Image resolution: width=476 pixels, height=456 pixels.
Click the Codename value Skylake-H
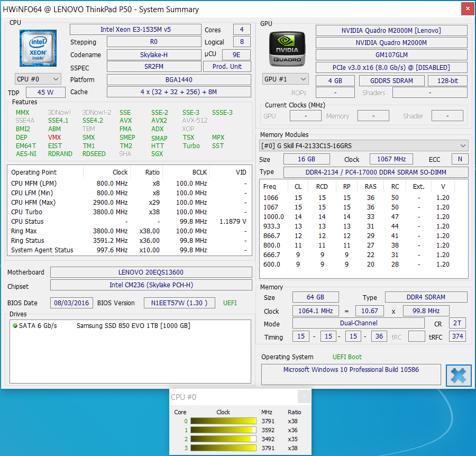click(154, 54)
